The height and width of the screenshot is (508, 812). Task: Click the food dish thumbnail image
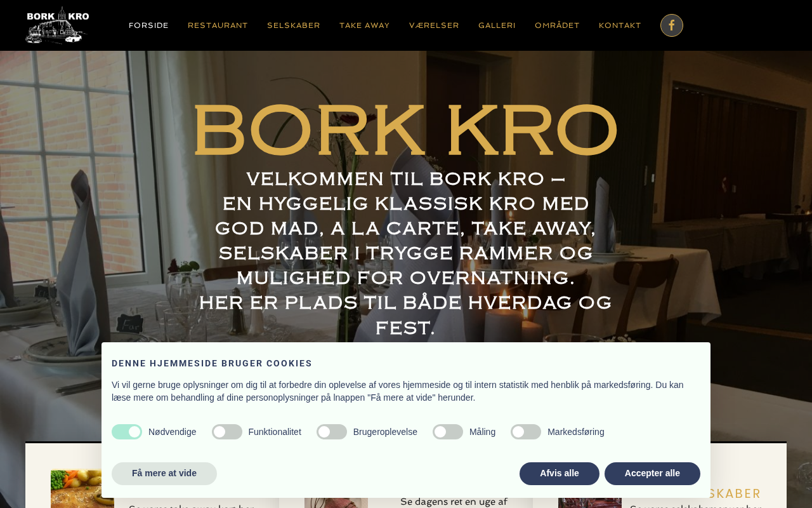pos(76,489)
